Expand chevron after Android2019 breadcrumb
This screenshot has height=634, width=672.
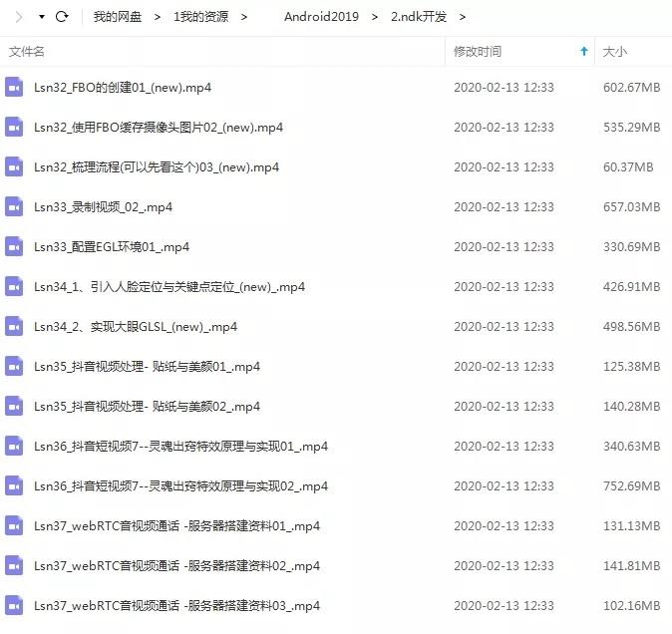[x=375, y=17]
